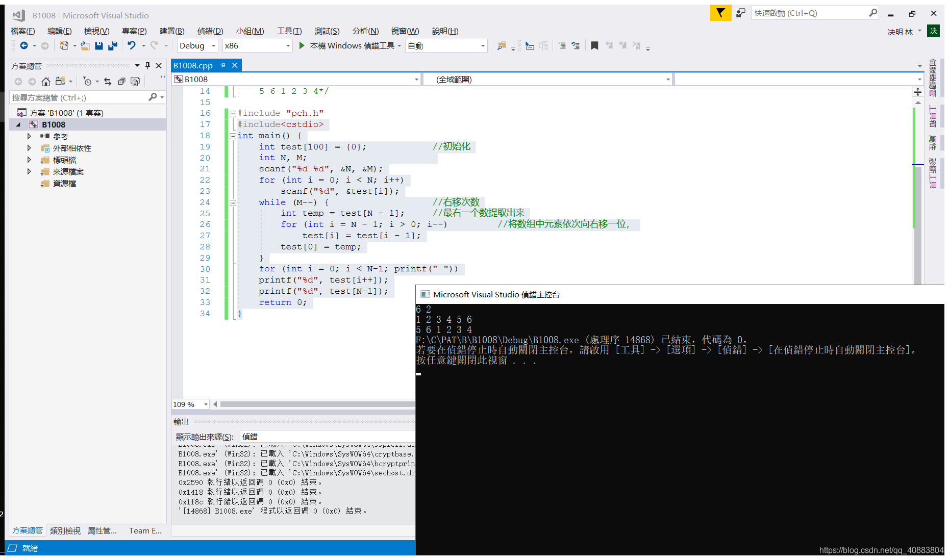The image size is (949, 560).
Task: Close the B1008.cpp tab with its X
Action: [235, 65]
